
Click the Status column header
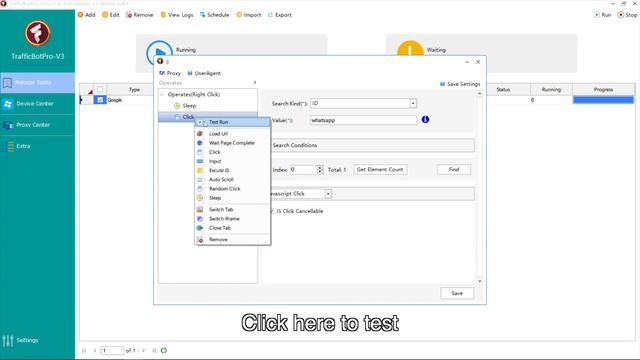click(503, 89)
